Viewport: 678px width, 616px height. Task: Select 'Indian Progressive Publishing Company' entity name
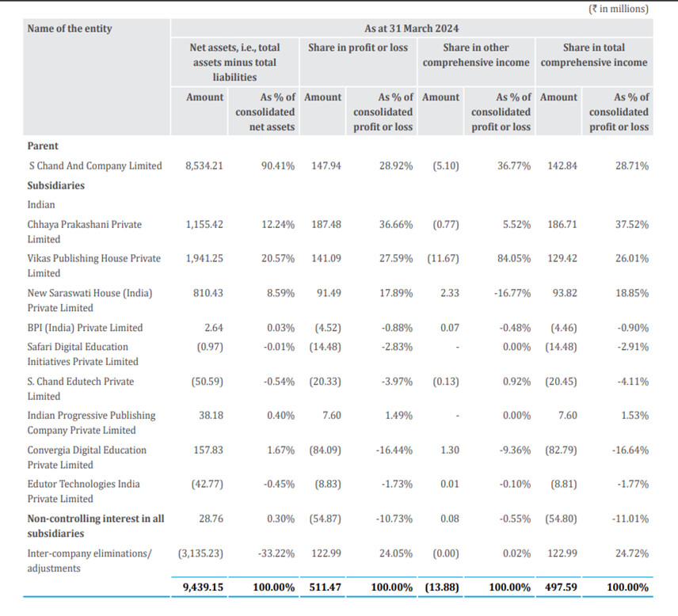point(91,423)
